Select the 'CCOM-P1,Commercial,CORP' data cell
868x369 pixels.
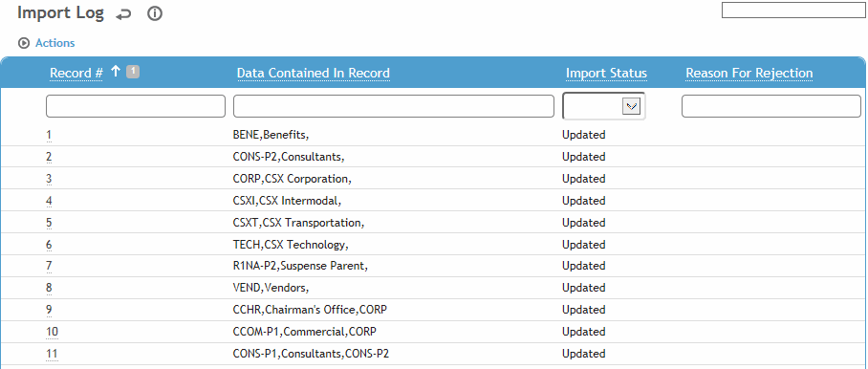click(305, 332)
